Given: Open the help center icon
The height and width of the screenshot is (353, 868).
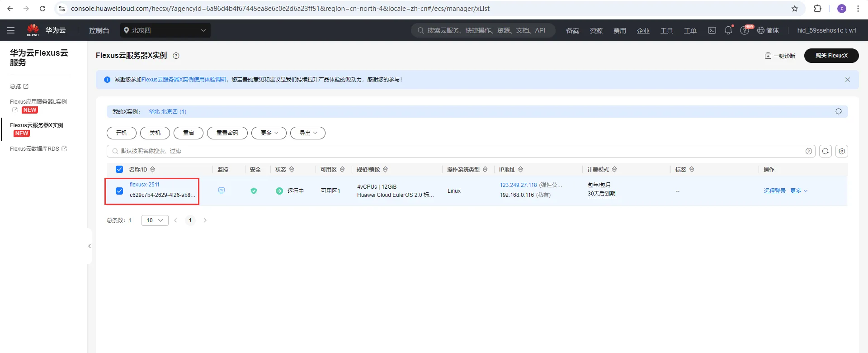Looking at the screenshot, I should tap(744, 30).
